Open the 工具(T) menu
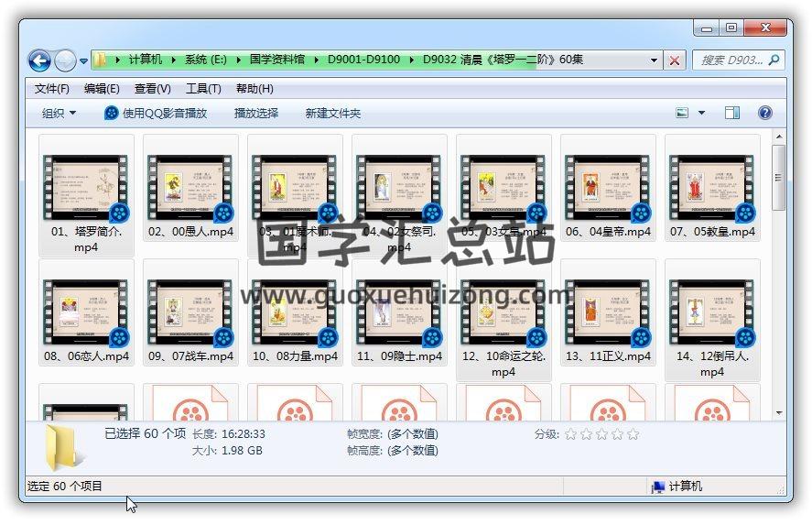The width and height of the screenshot is (812, 525). (x=203, y=89)
